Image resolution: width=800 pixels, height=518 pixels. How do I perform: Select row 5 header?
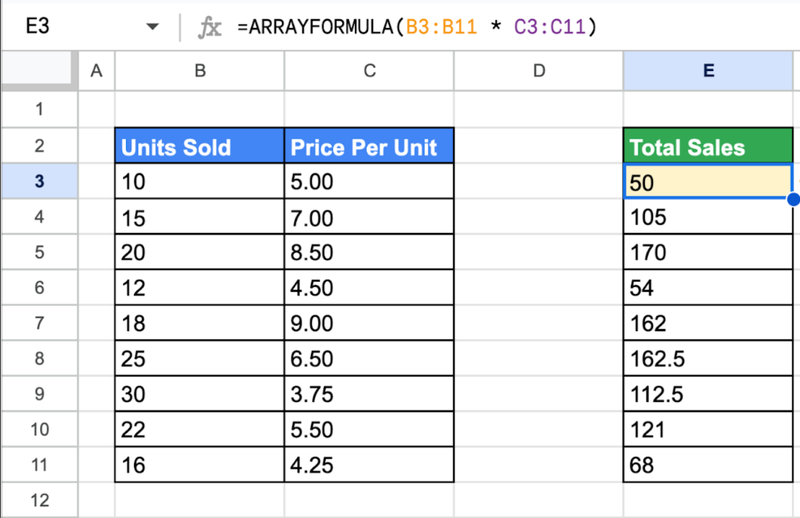[x=39, y=252]
